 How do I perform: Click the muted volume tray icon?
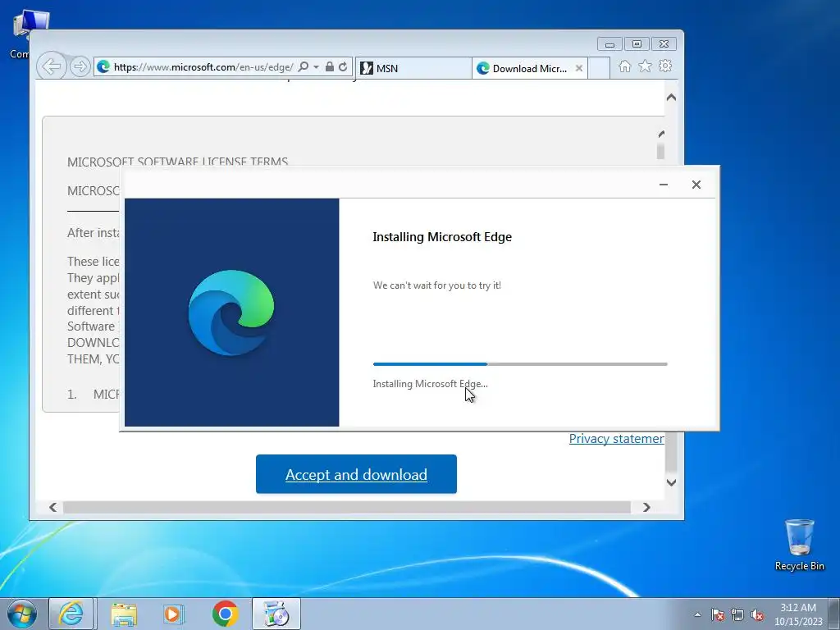757,614
